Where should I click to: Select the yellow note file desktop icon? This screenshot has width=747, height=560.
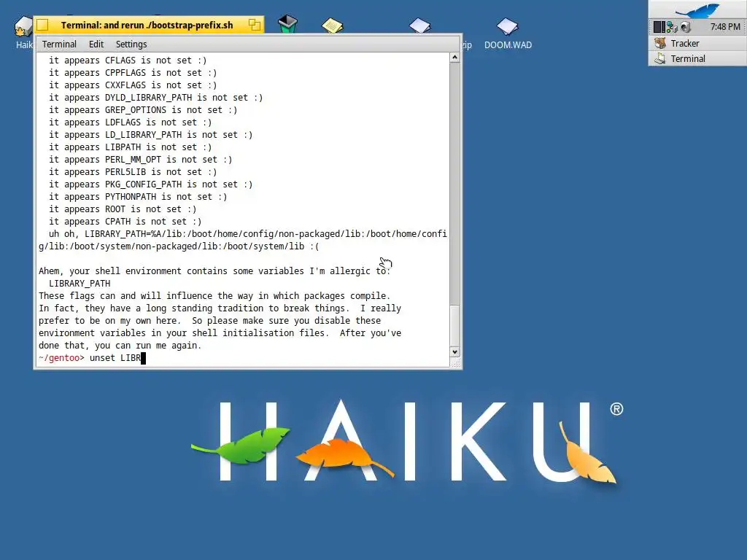point(332,26)
